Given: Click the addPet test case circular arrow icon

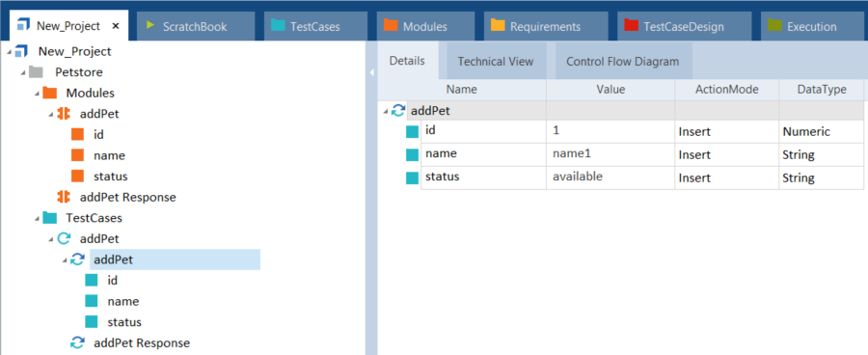Looking at the screenshot, I should [65, 238].
